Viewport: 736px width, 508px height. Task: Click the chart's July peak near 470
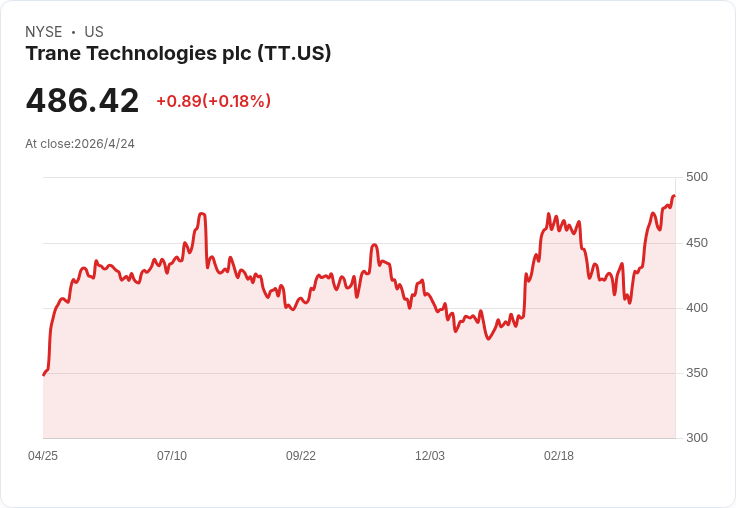coord(202,214)
